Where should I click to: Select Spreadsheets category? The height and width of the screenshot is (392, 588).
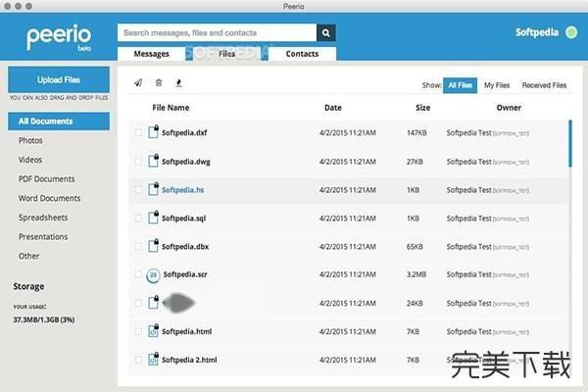[43, 218]
